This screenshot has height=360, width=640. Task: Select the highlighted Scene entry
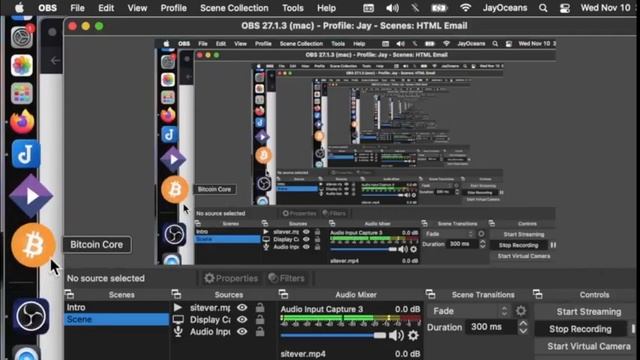point(116,319)
